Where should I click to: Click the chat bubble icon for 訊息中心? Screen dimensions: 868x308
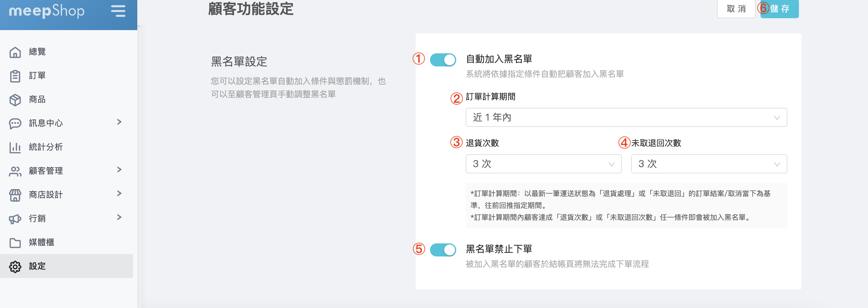pos(15,123)
